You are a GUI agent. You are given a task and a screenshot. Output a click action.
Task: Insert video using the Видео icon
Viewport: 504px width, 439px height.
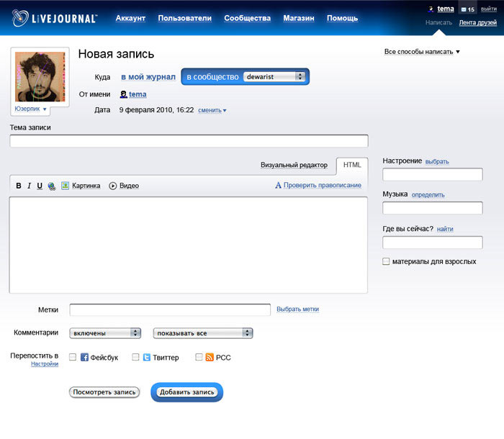[x=113, y=186]
